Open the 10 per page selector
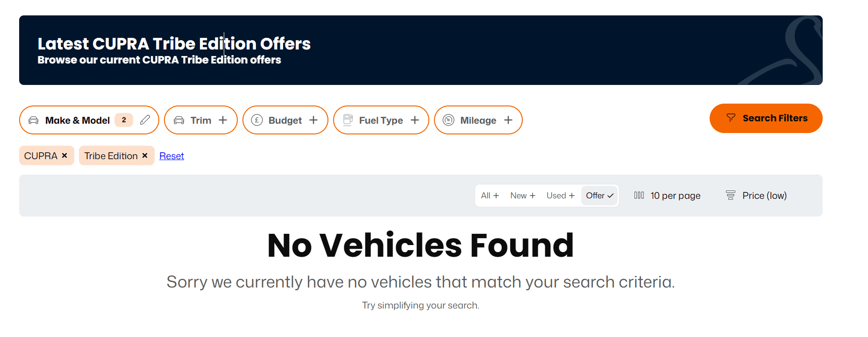Image resolution: width=868 pixels, height=337 pixels. tap(675, 196)
